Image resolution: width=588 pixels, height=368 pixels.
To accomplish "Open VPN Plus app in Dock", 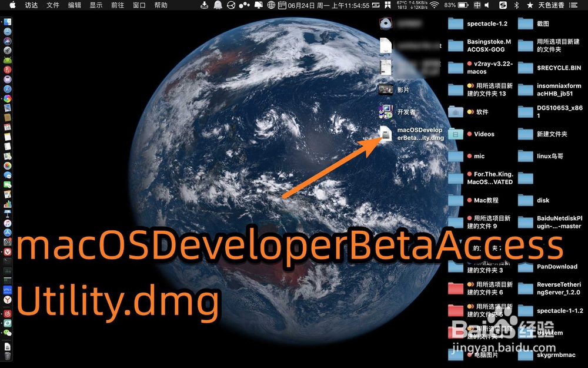I will pos(7,290).
